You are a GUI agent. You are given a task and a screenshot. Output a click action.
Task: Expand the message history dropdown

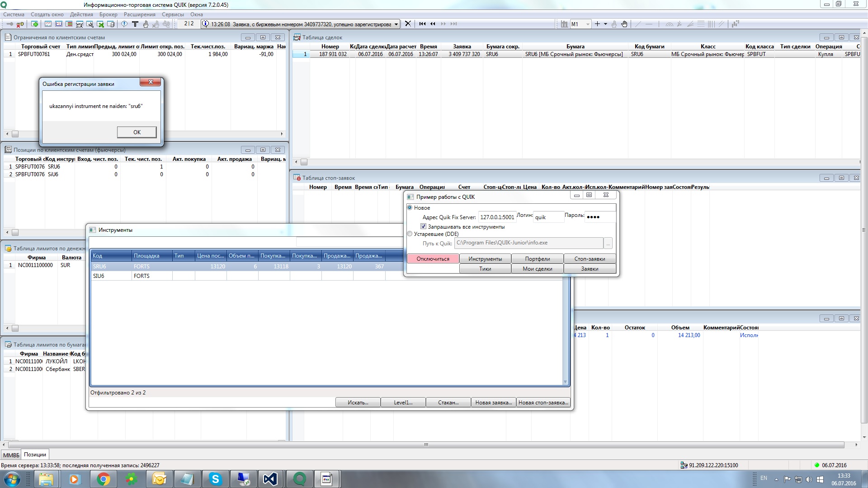tap(396, 24)
